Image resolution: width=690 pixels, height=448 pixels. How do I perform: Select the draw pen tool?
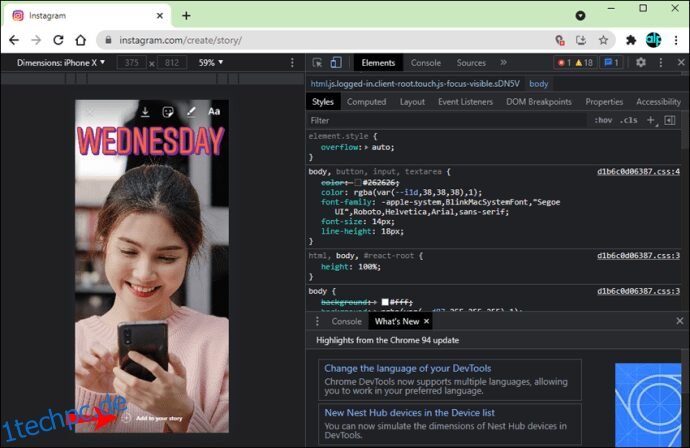coord(191,112)
